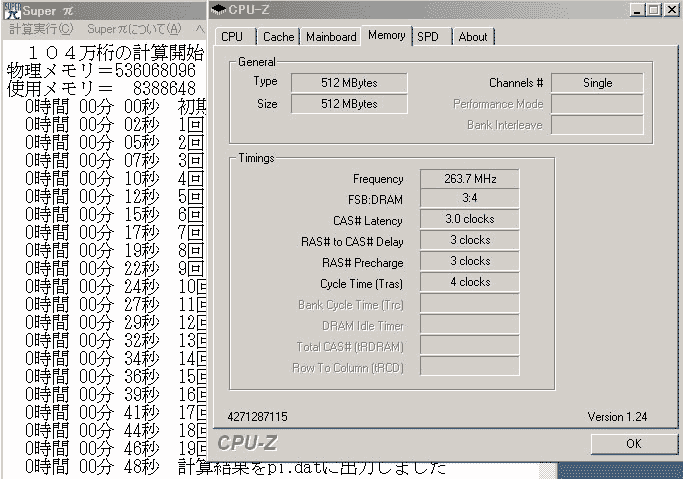Click the FSB:DRAM value 3:4
Image resolution: width=683 pixels, height=479 pixels.
point(470,199)
